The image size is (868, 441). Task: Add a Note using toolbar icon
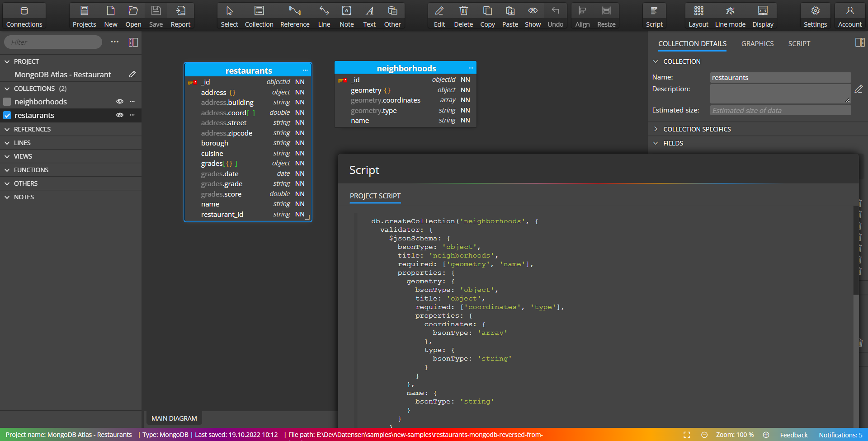pos(346,11)
